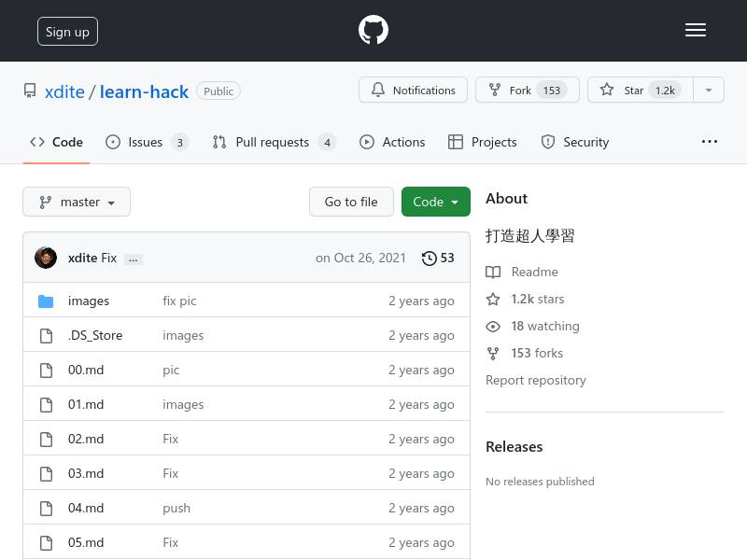Open the hamburger navigation menu

point(696,30)
